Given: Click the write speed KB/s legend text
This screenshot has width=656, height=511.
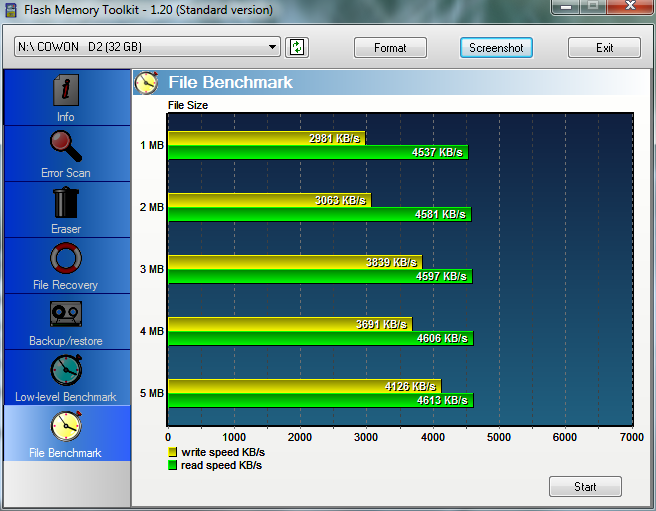Looking at the screenshot, I should [223, 452].
